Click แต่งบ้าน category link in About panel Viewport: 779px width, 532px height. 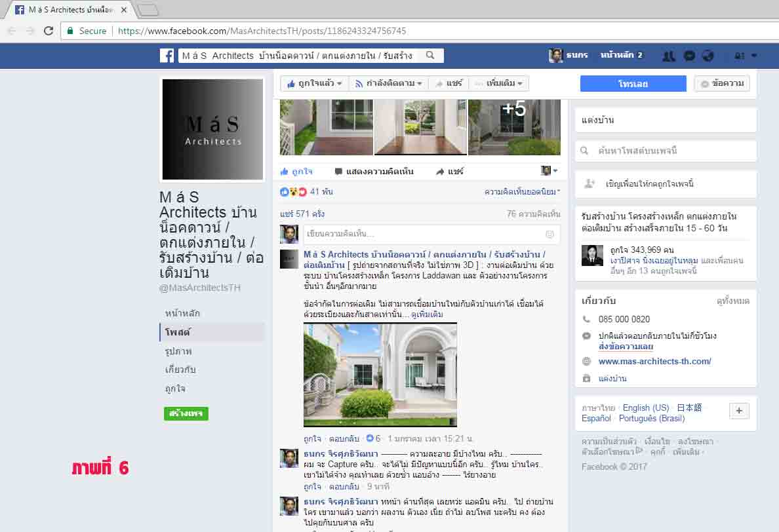[612, 378]
